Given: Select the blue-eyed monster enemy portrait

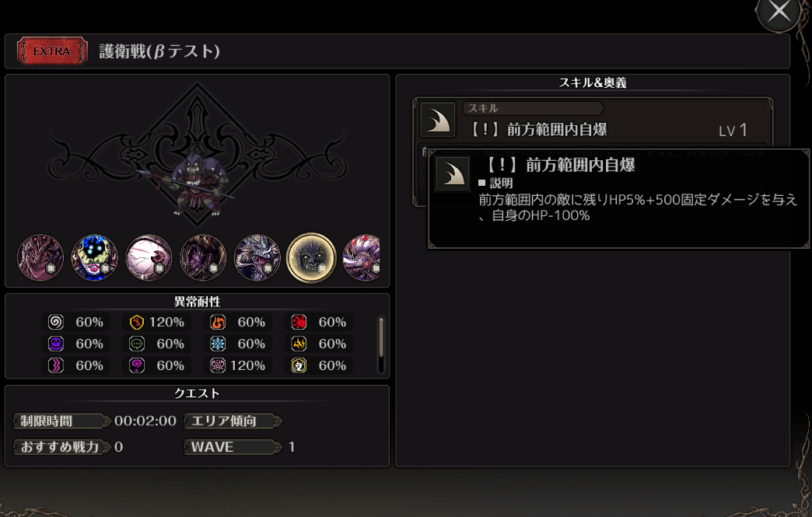Looking at the screenshot, I should click(94, 257).
